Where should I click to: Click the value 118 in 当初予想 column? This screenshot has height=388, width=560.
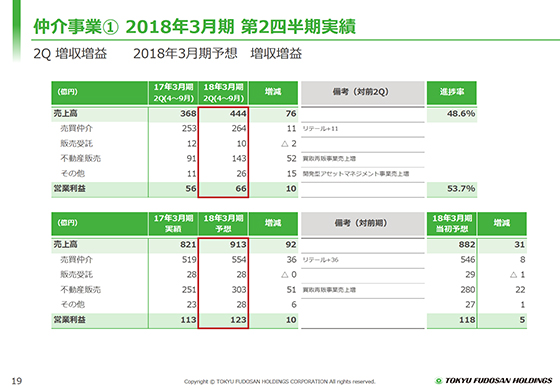[467, 319]
